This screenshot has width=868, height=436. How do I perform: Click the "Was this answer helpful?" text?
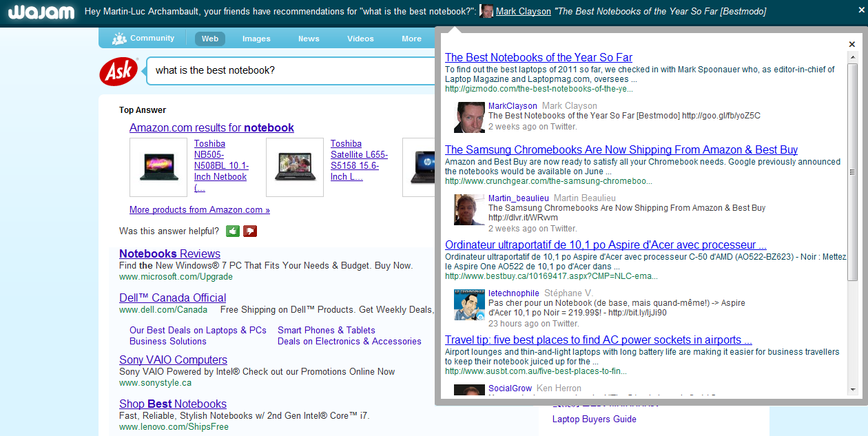coord(169,231)
